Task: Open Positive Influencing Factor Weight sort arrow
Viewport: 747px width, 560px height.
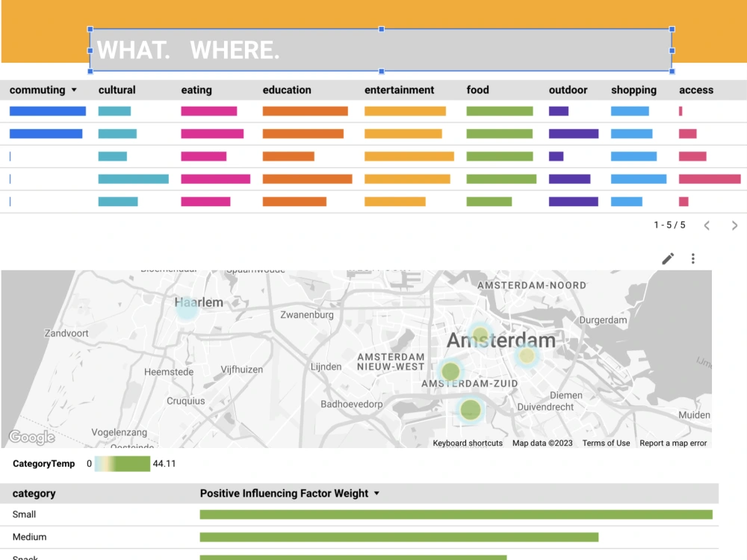Action: (376, 494)
